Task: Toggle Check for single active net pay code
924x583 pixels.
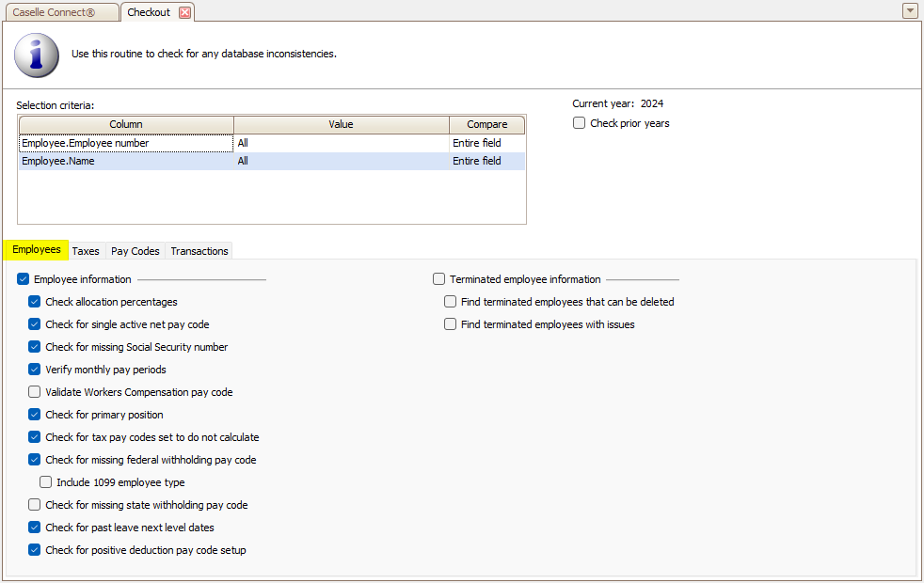Action: [x=34, y=324]
